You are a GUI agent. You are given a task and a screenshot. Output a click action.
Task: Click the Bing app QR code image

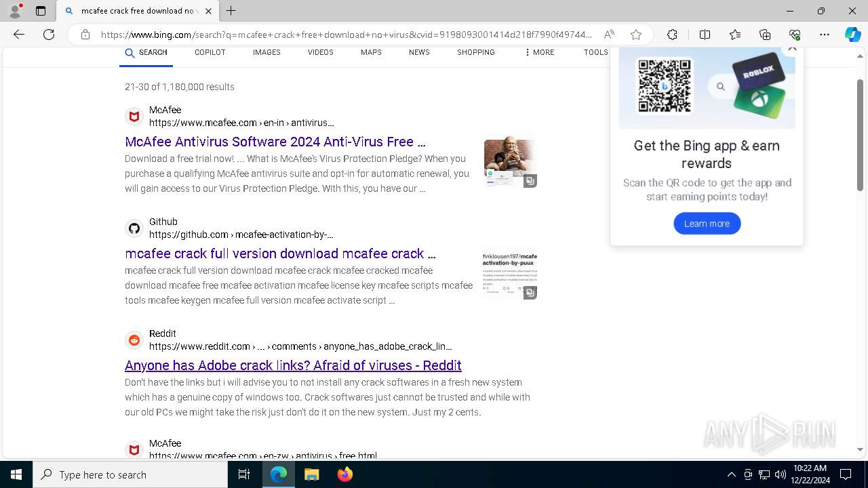click(665, 86)
